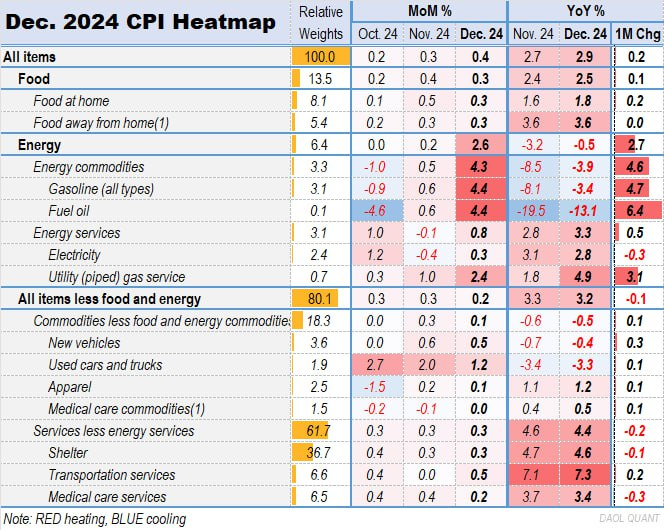Click the 61.7 services weight bar
This screenshot has width=664, height=530.
tap(320, 430)
